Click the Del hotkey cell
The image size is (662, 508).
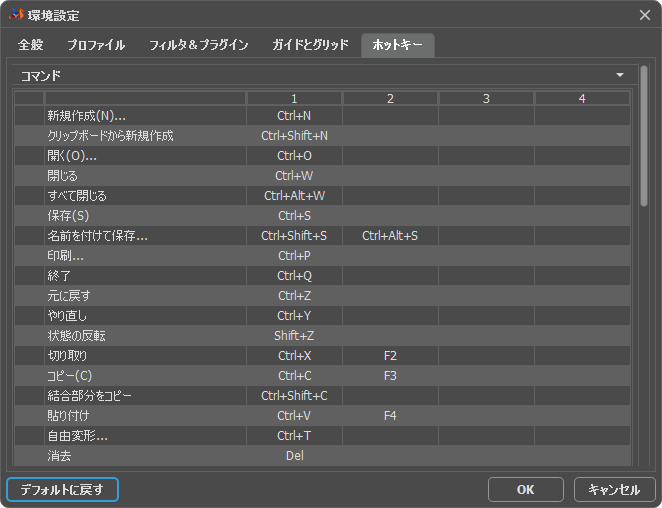click(x=294, y=456)
